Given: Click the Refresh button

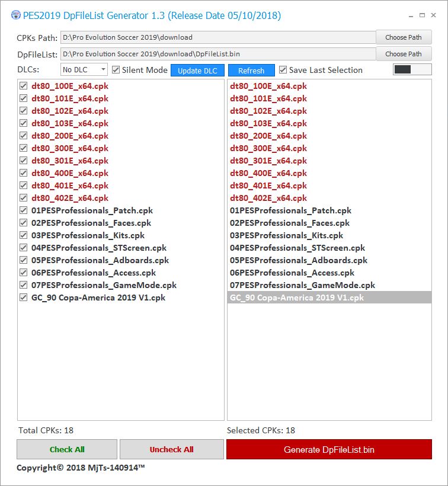Looking at the screenshot, I should (251, 71).
